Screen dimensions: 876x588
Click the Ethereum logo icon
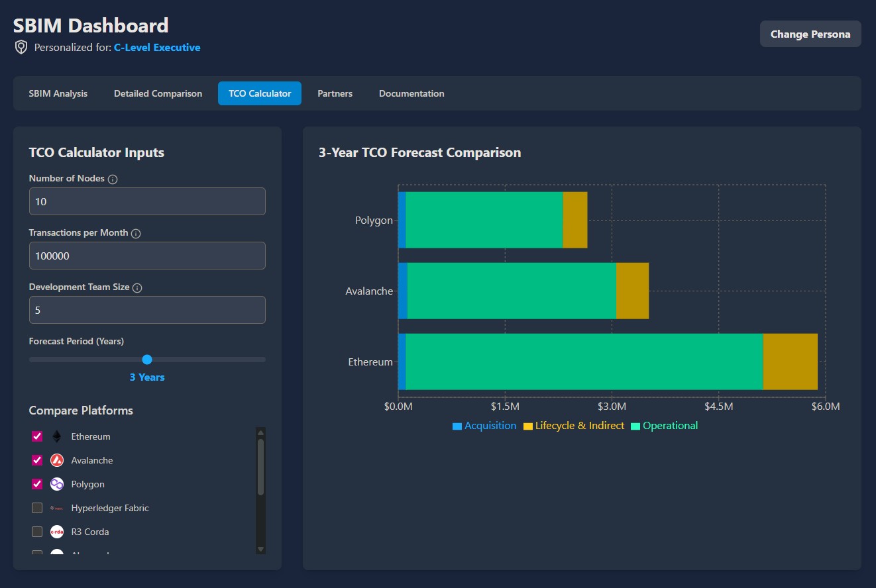[x=57, y=436]
